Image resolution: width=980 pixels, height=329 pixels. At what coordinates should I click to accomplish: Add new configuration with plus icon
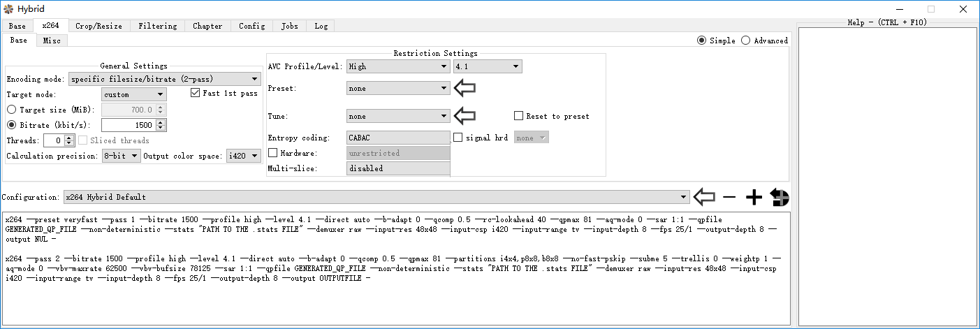[754, 198]
